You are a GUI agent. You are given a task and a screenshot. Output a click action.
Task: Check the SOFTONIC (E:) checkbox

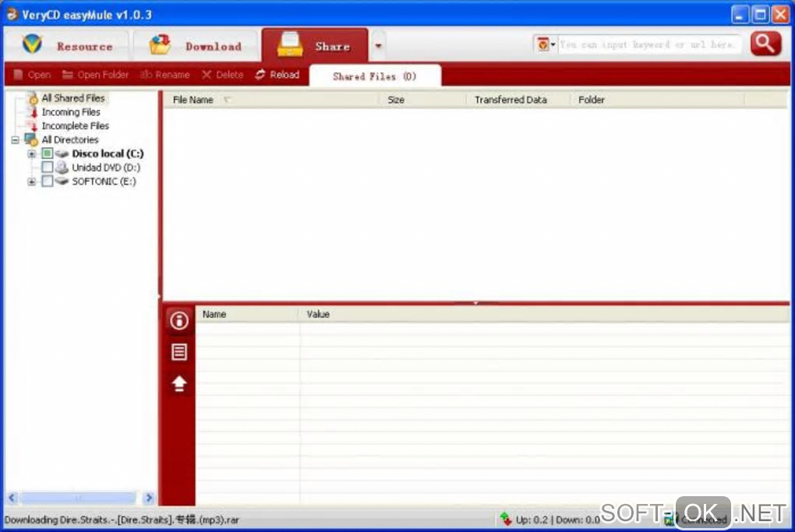pyautogui.click(x=47, y=181)
